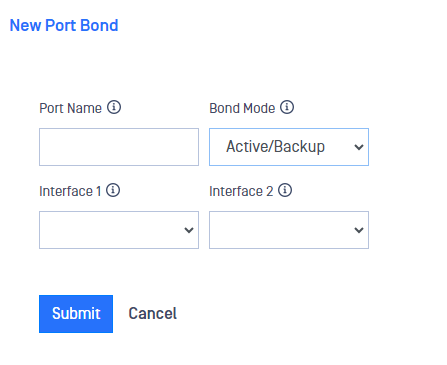The image size is (447, 365).
Task: Click the Bond Mode label text
Action: point(242,108)
